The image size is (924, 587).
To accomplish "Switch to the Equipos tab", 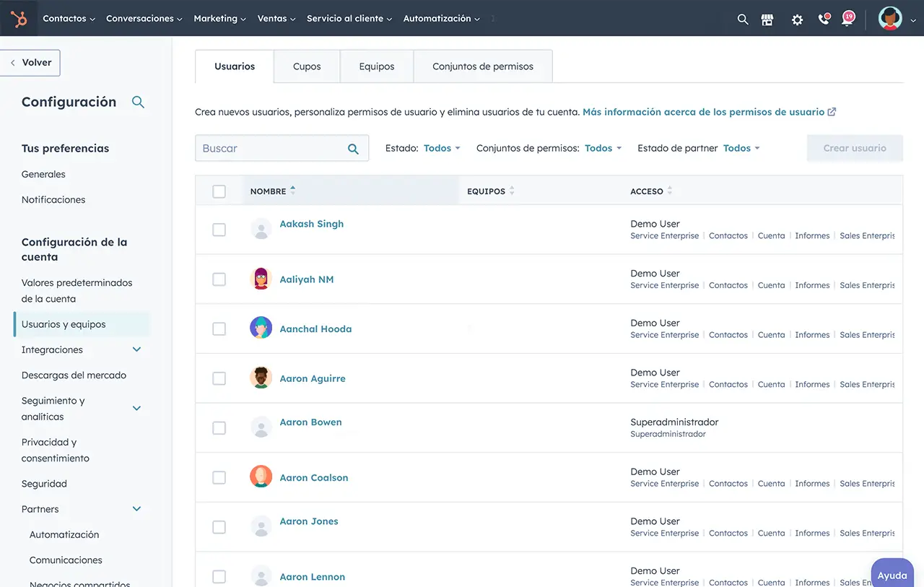I will (x=377, y=66).
